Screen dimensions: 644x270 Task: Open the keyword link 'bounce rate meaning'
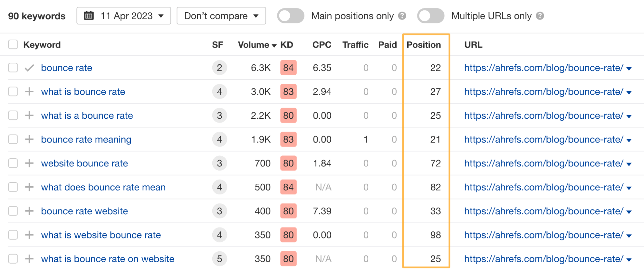[86, 139]
